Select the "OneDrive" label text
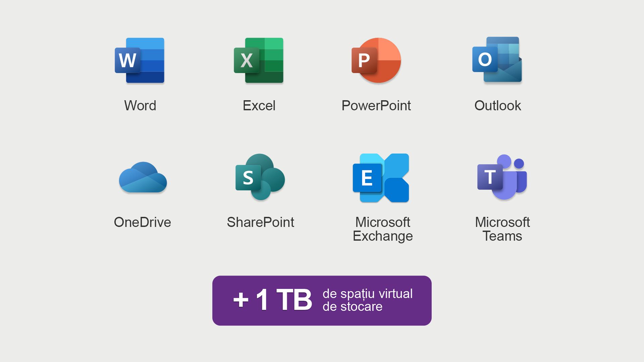Screen dimensions: 644x362 (143, 222)
